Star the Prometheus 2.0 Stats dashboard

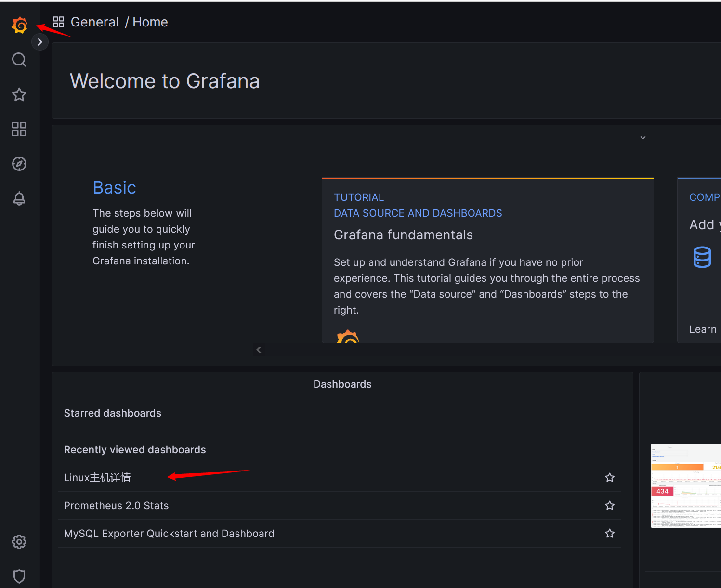coord(610,505)
